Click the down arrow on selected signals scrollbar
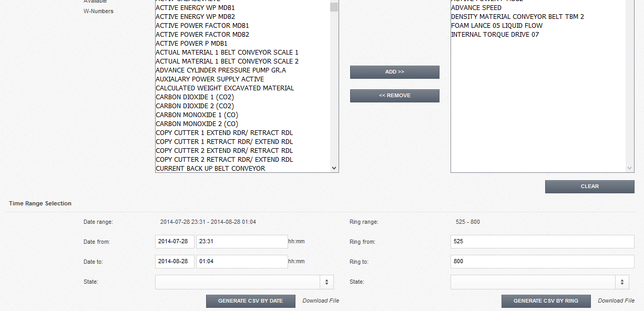Image resolution: width=644 pixels, height=311 pixels. coord(629,168)
